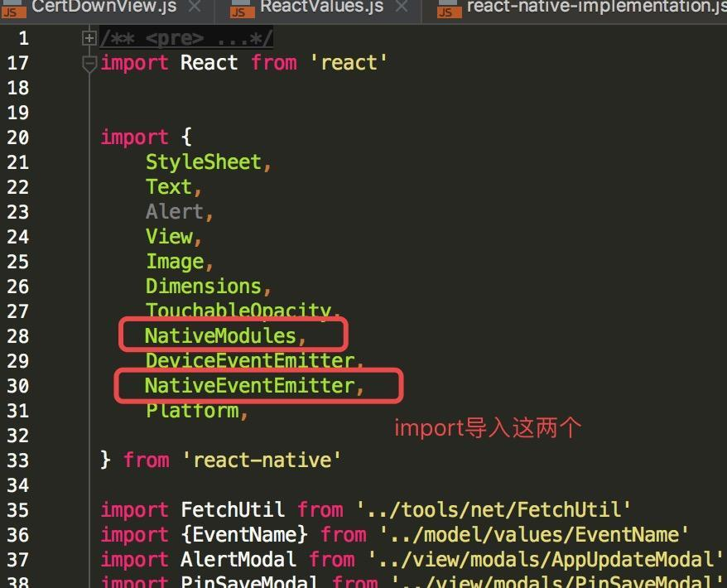727x588 pixels.
Task: Close the CertDownView.js tab
Action: (x=195, y=8)
